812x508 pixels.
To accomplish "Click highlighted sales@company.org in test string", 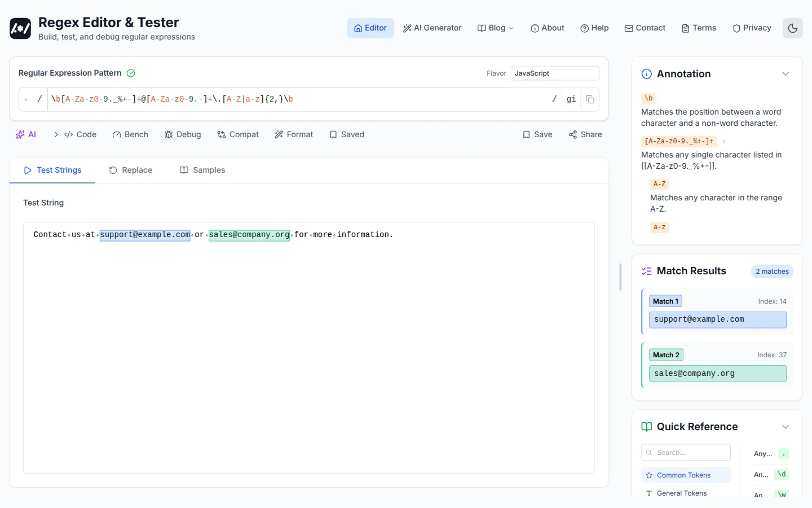I will coord(249,235).
